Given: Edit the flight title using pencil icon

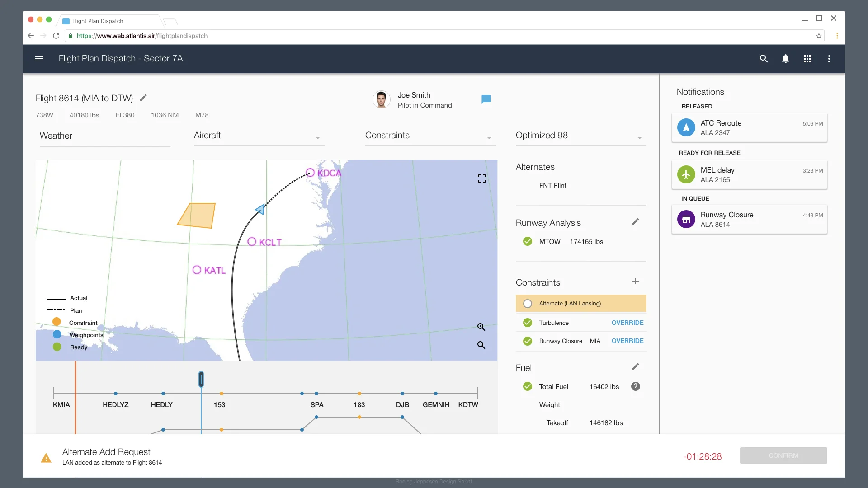Looking at the screenshot, I should click(144, 98).
